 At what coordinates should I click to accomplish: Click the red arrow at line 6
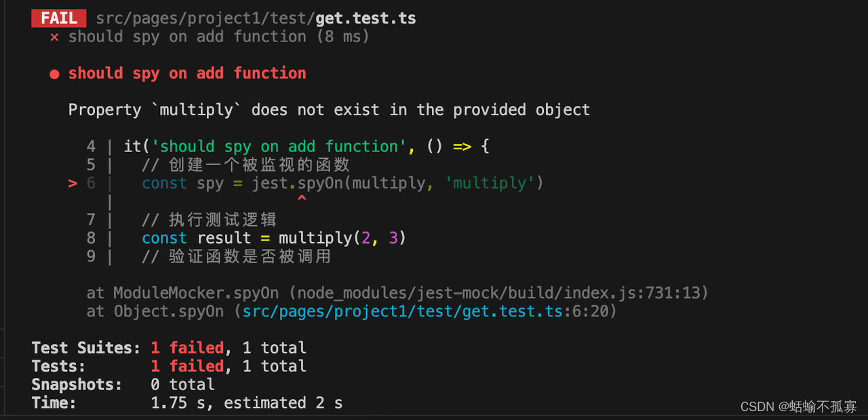pos(73,183)
